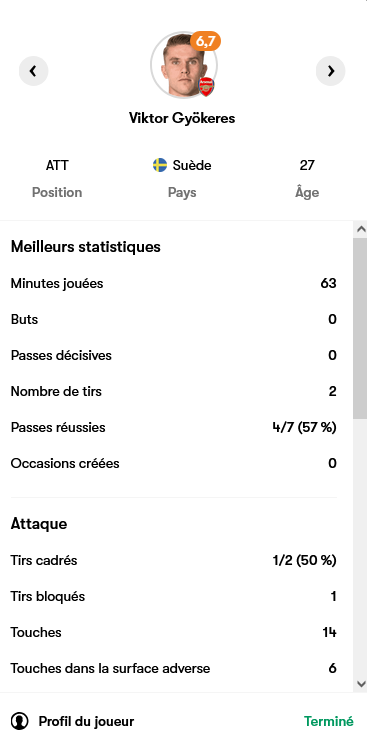
Task: Open Profil du joueur link
Action: pos(86,721)
